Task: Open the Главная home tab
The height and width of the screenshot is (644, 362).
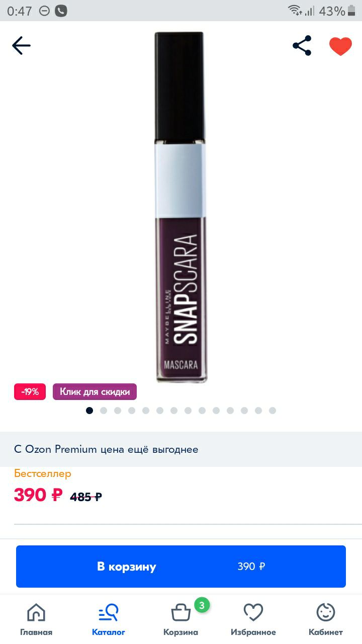Action: 36,620
